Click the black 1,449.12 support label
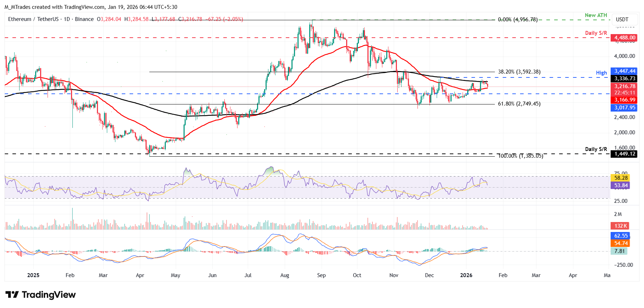The width and height of the screenshot is (644, 308). tap(624, 154)
